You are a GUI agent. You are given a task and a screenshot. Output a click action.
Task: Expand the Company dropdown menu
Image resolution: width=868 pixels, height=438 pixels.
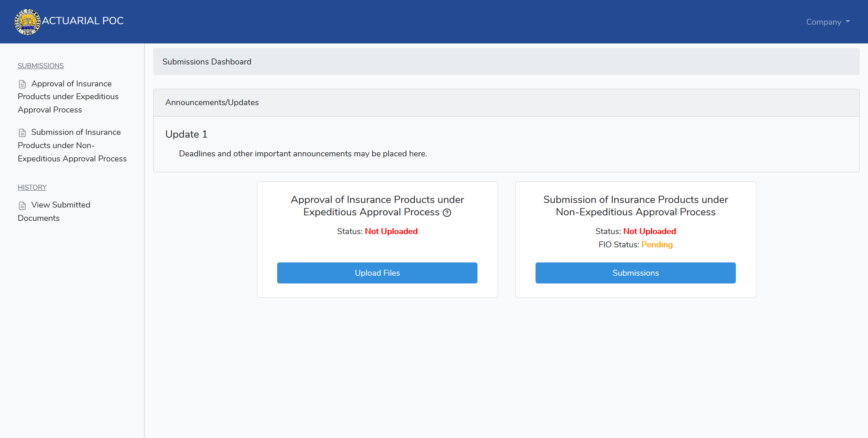[x=828, y=22]
